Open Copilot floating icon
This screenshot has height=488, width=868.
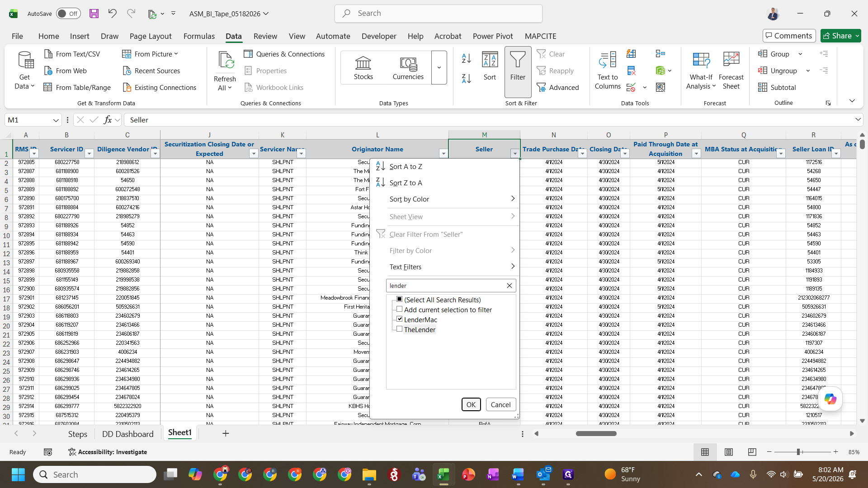tap(830, 399)
